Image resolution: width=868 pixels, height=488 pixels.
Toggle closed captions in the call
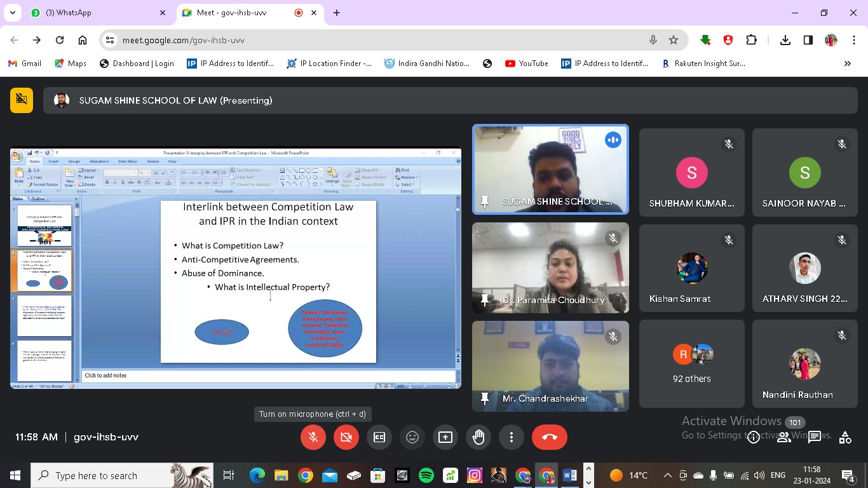379,437
